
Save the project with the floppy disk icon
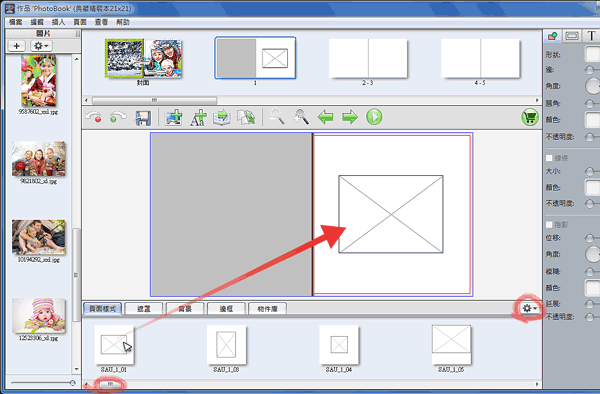point(143,117)
